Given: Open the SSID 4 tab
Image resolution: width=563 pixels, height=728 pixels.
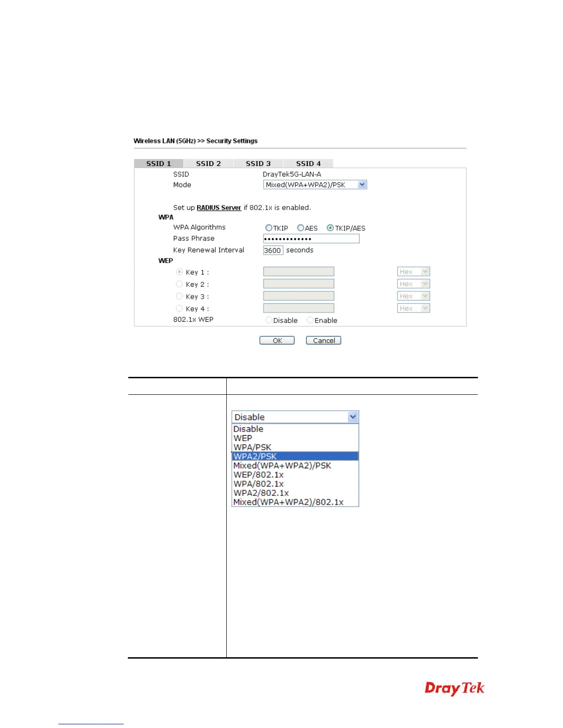Looking at the screenshot, I should 308,164.
